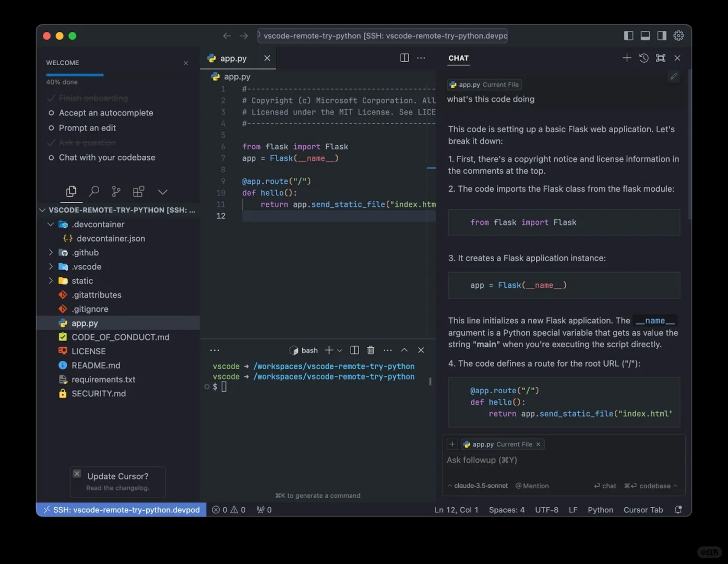Open .gitattributes file
Viewport: 728px width, 564px height.
coord(118,295)
